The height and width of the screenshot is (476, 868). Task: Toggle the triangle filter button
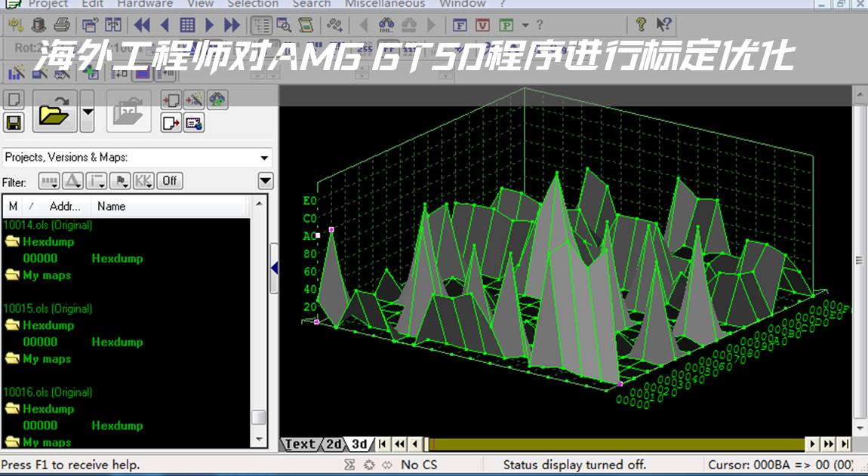click(72, 181)
